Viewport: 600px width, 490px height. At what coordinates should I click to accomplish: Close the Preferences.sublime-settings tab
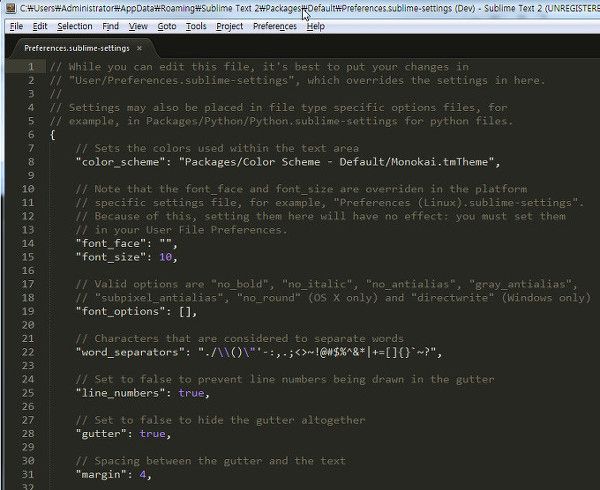(139, 48)
